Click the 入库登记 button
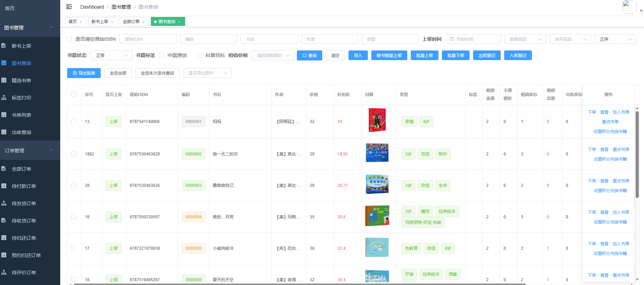 518,55
